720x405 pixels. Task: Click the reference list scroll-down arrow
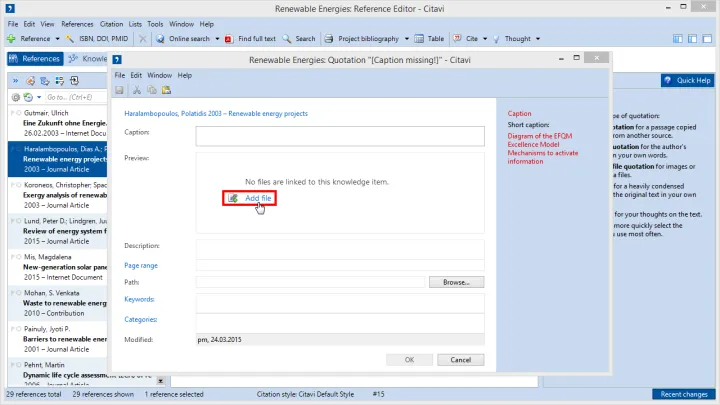tap(160, 381)
